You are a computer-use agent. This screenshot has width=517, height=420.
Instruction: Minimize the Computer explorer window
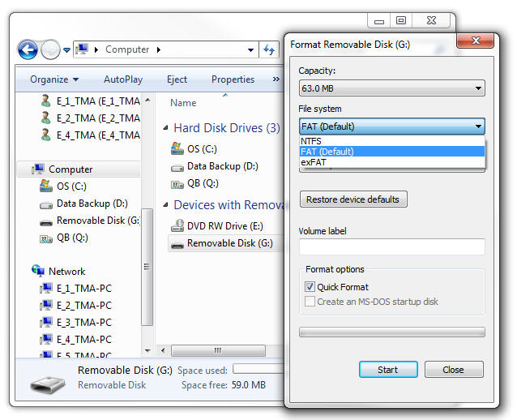[x=379, y=21]
